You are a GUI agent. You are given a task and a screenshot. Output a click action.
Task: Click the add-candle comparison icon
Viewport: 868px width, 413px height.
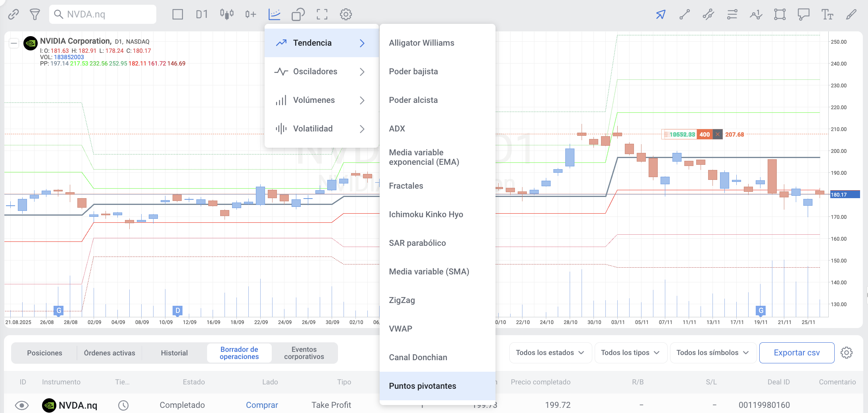click(x=250, y=15)
